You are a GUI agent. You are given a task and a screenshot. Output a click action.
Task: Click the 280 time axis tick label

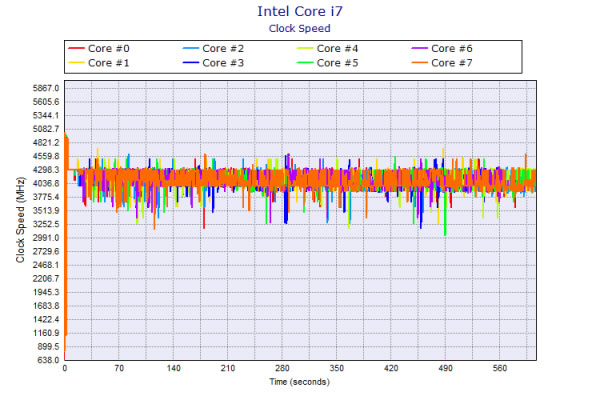click(282, 369)
